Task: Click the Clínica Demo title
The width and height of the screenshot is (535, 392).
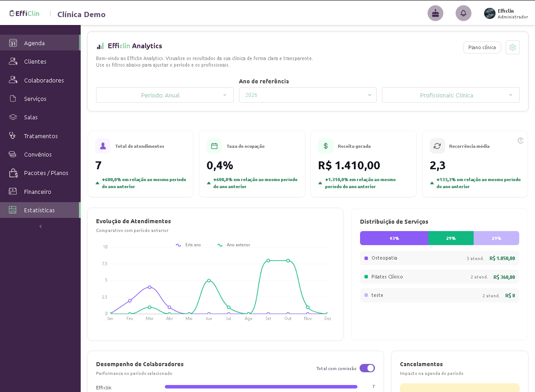Action: coord(82,14)
